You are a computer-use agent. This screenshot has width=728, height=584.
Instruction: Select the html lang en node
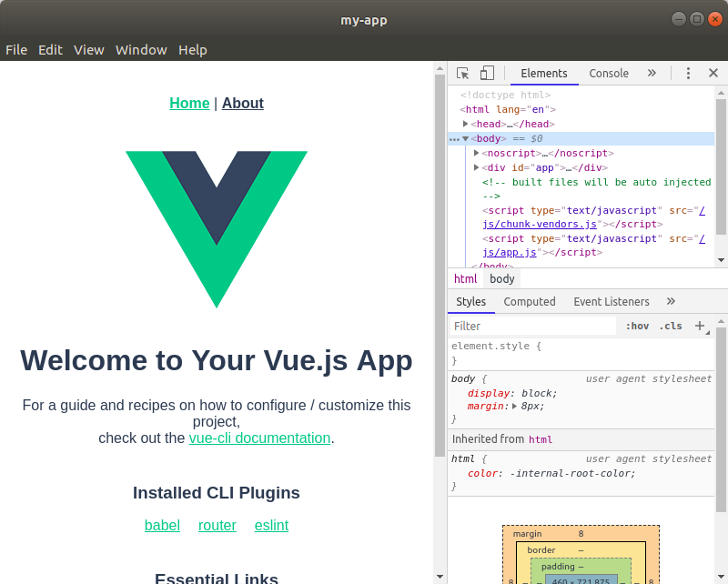pyautogui.click(x=508, y=109)
